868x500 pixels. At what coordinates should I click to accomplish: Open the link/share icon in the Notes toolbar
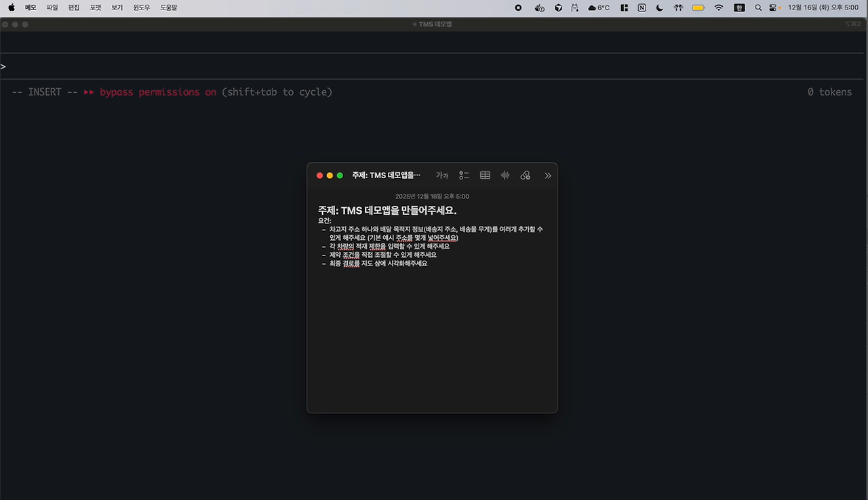tap(525, 175)
